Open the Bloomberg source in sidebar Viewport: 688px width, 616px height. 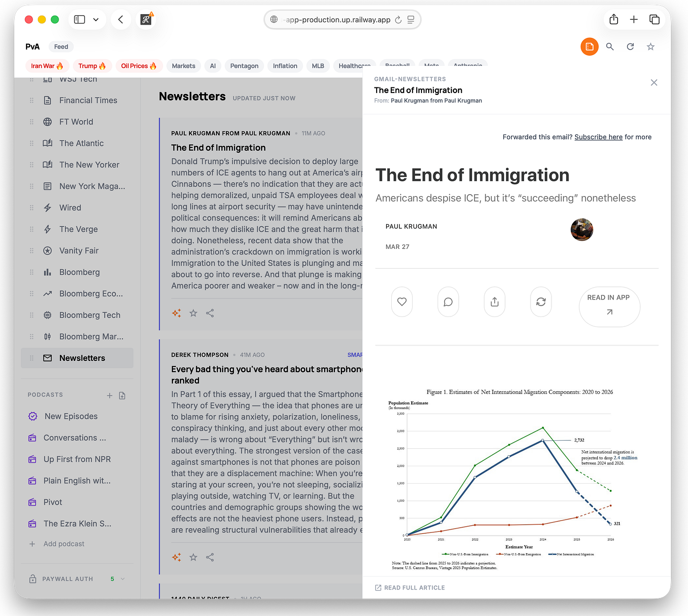point(77,272)
